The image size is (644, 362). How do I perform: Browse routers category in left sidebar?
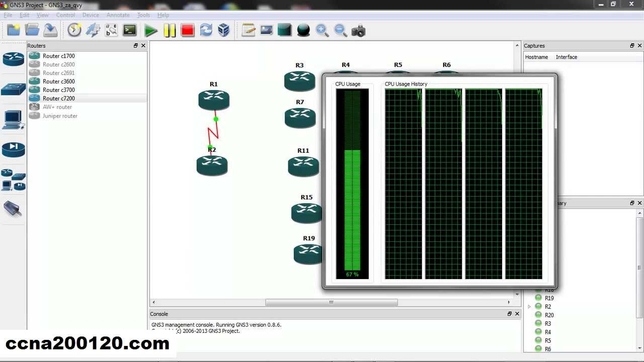(14, 59)
